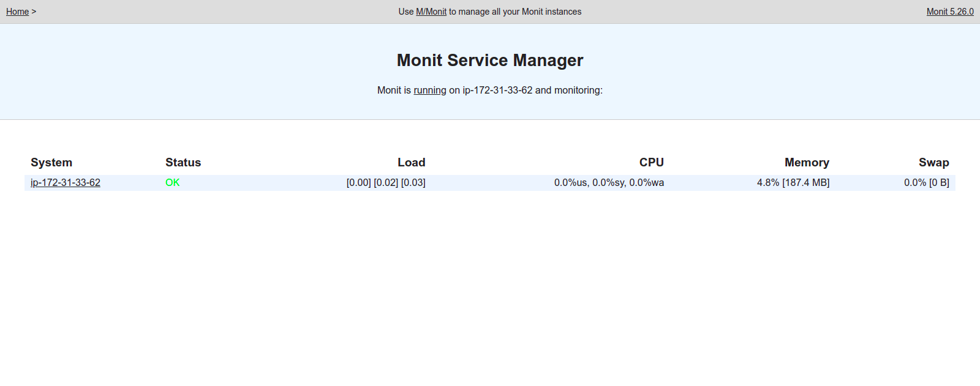Select swap value 0.0% [0 B]
980x386 pixels.
[927, 182]
